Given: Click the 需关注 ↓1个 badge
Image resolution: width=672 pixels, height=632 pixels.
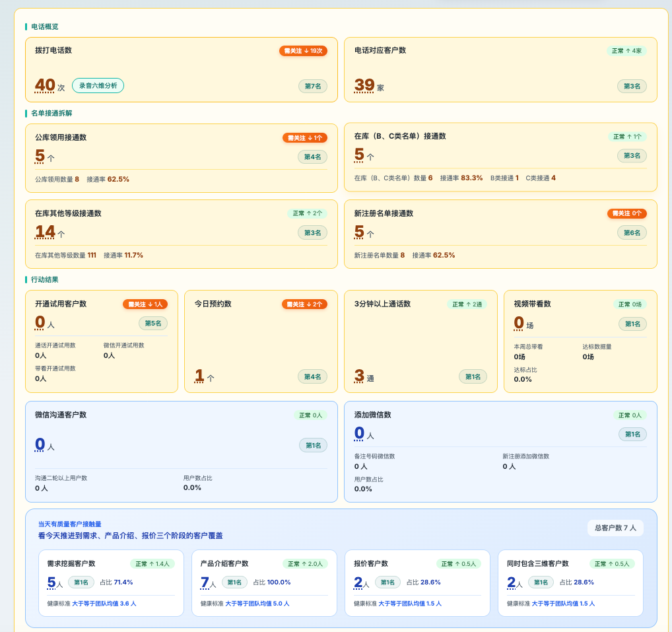Looking at the screenshot, I should (305, 137).
